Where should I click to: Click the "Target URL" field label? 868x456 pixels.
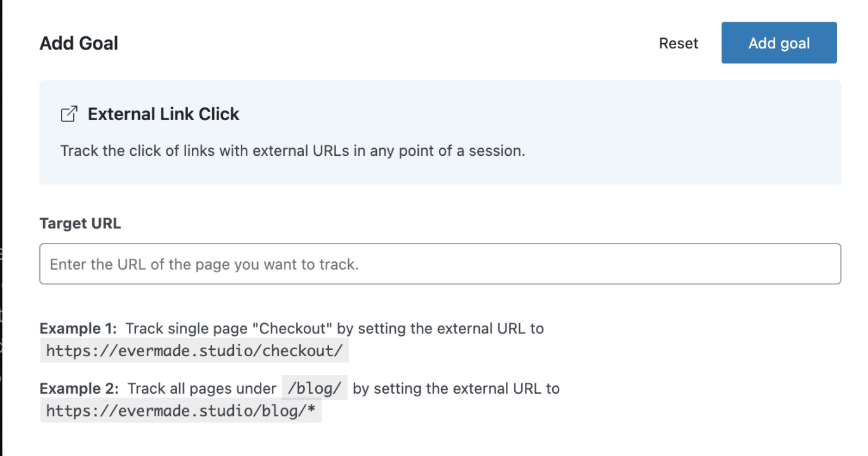[80, 223]
